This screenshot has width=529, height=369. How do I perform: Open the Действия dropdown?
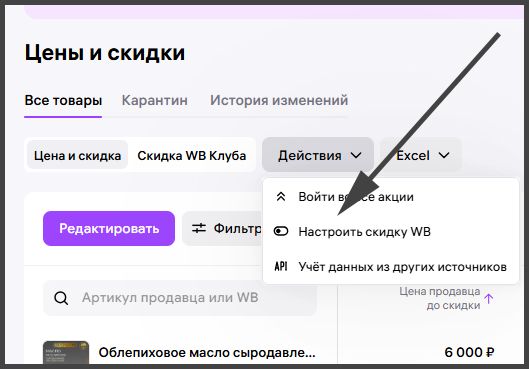[x=318, y=155]
